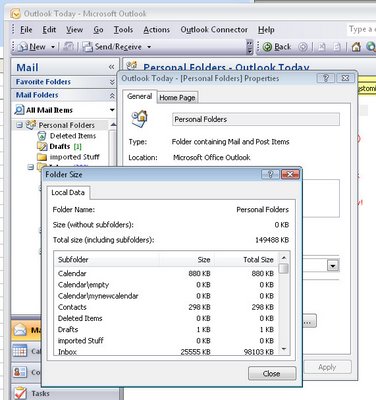
Task: Close Folder Size with X button
Action: point(290,174)
